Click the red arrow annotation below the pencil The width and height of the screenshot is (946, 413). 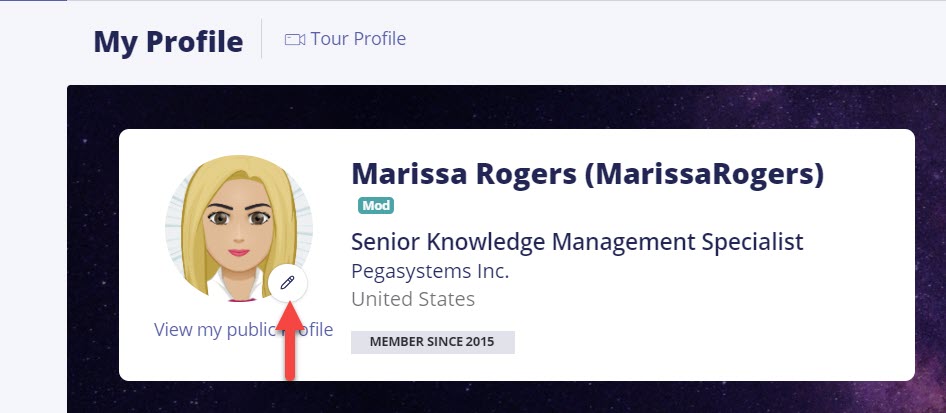pos(290,341)
